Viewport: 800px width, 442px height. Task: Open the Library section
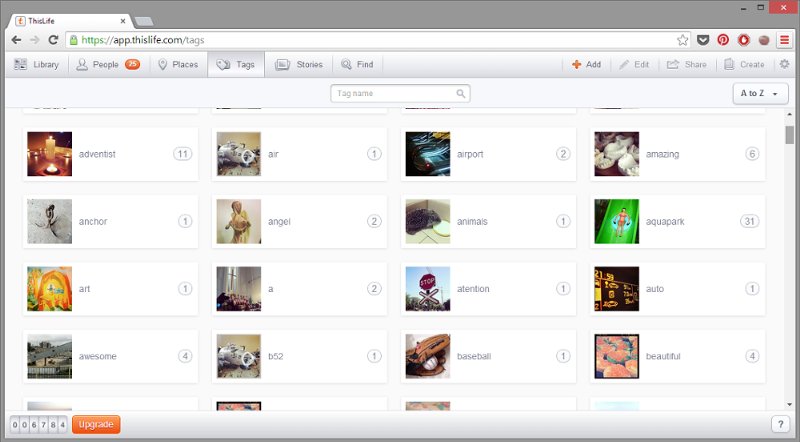[x=36, y=65]
